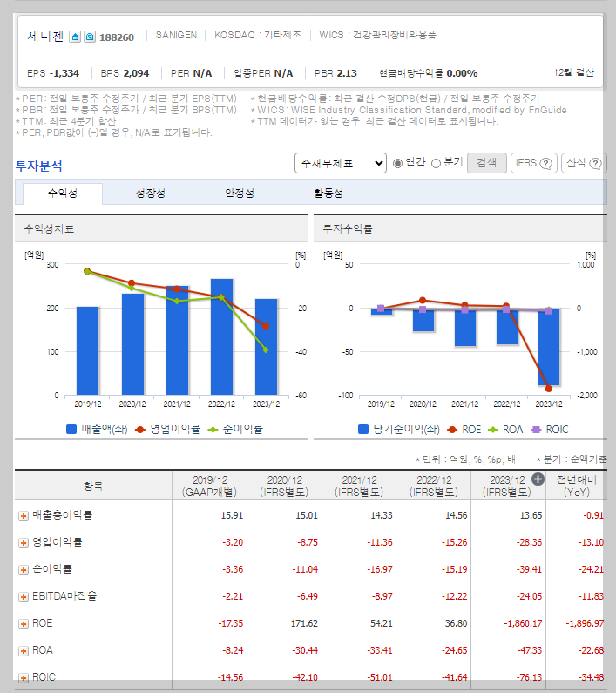Select the 연간 radio button
Screen dimensions: 616x693
(397, 163)
